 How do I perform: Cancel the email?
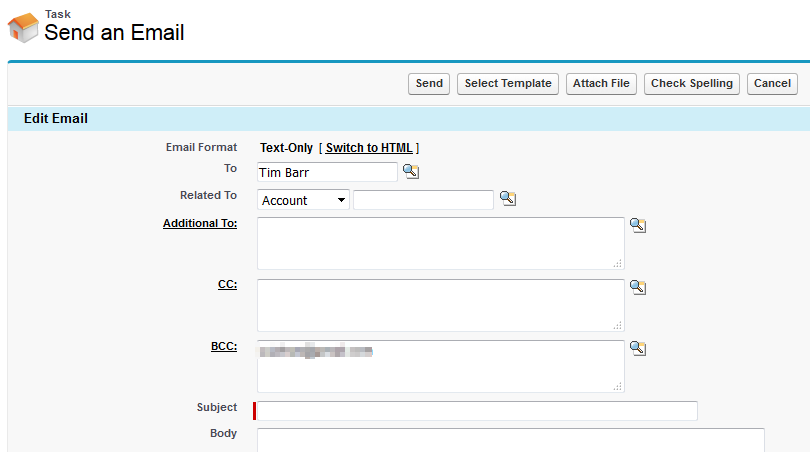pyautogui.click(x=772, y=84)
